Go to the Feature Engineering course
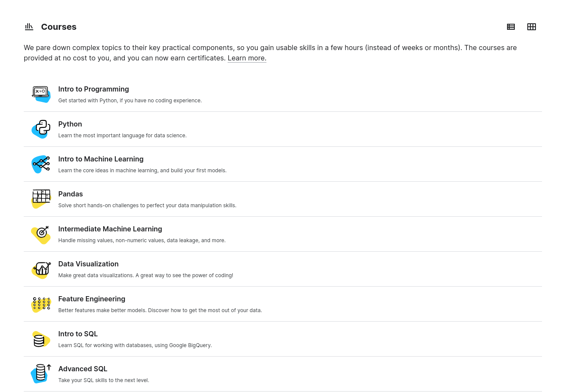561x392 pixels. pyautogui.click(x=92, y=299)
